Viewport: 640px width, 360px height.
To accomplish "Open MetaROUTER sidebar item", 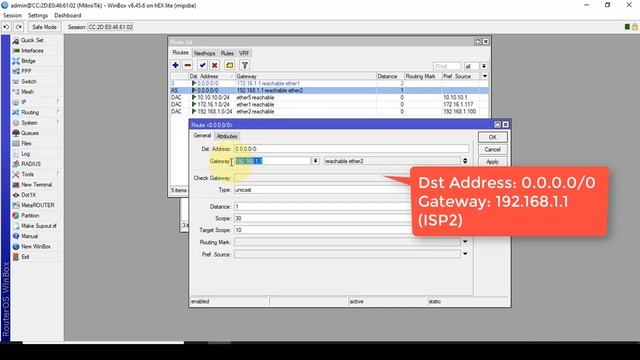I will pyautogui.click(x=38, y=205).
